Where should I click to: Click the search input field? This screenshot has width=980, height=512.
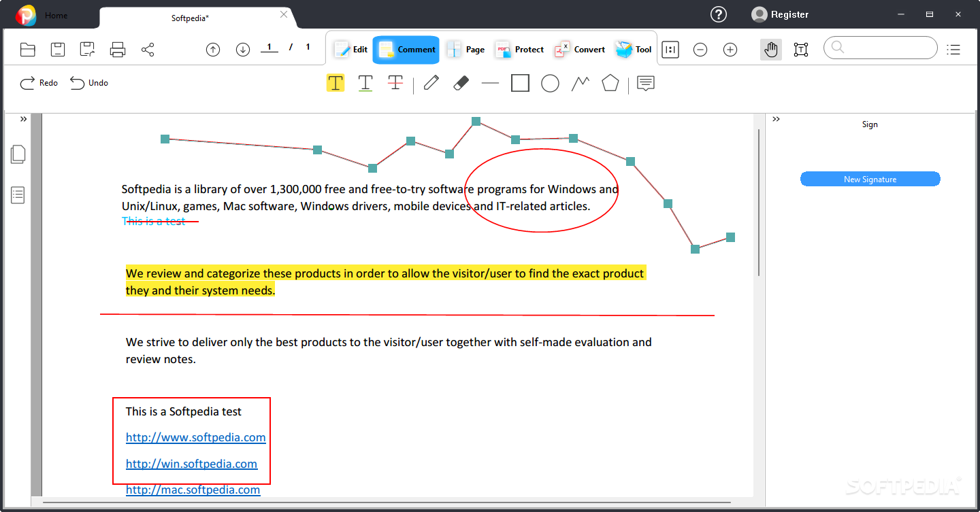pyautogui.click(x=881, y=48)
